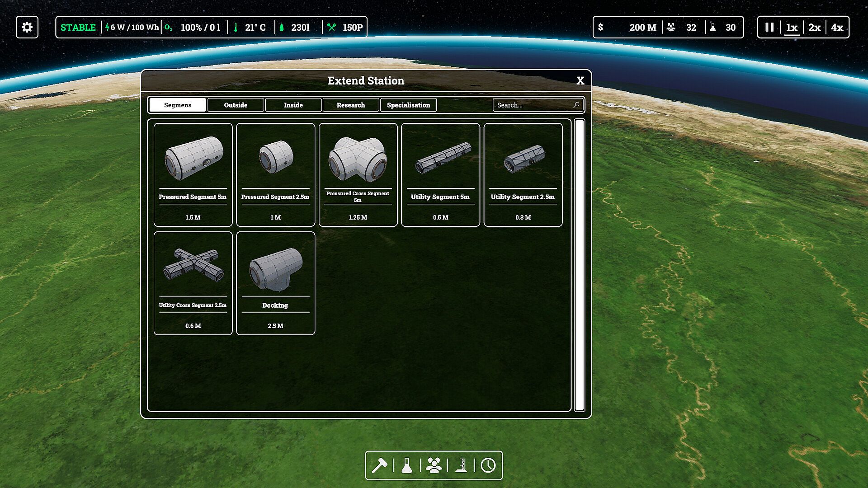868x488 pixels.
Task: Pick Utility Cross Segment 2.5m
Action: coord(193,283)
